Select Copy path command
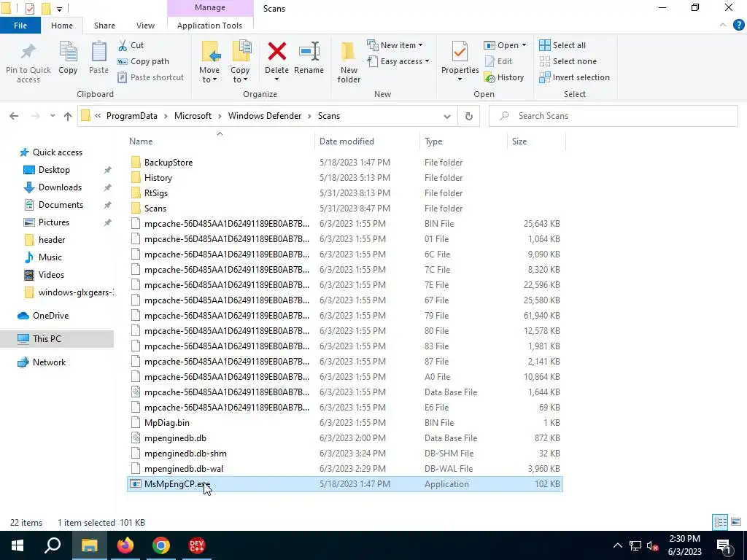The image size is (747, 560). (144, 61)
